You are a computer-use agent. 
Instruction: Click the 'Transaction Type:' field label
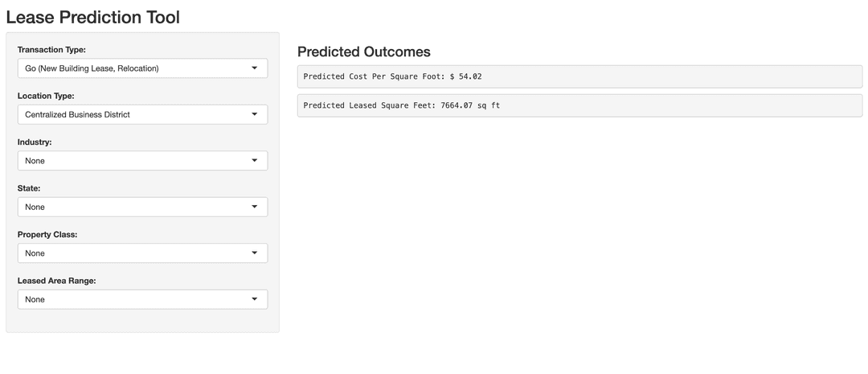click(x=51, y=50)
